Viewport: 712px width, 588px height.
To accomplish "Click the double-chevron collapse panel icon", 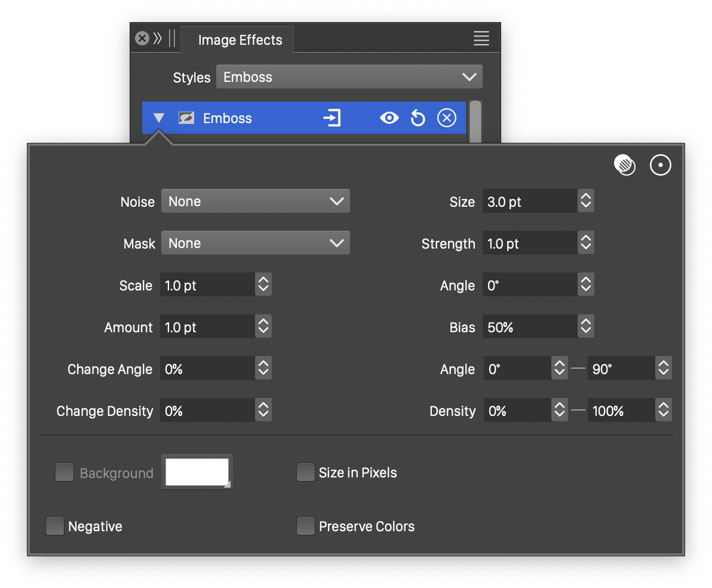I will click(158, 39).
